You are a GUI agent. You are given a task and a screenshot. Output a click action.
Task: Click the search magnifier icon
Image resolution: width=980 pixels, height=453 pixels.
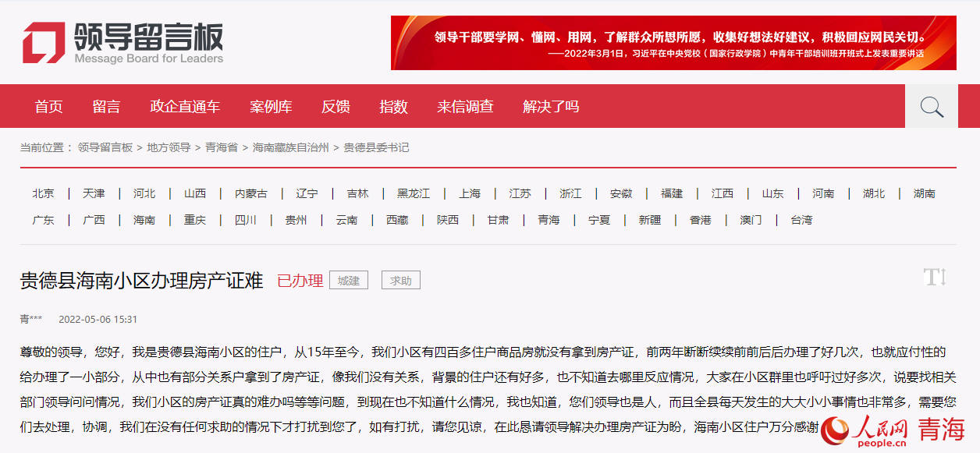click(x=931, y=107)
